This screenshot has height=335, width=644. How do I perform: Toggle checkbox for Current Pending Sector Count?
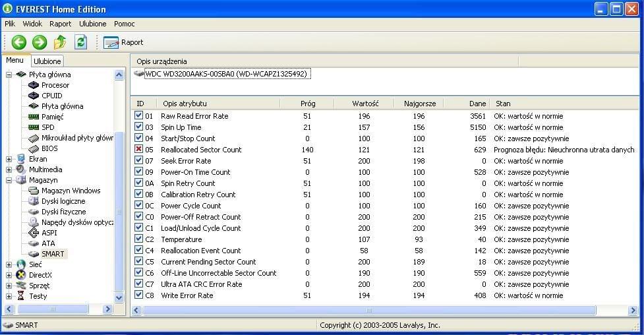tap(139, 261)
